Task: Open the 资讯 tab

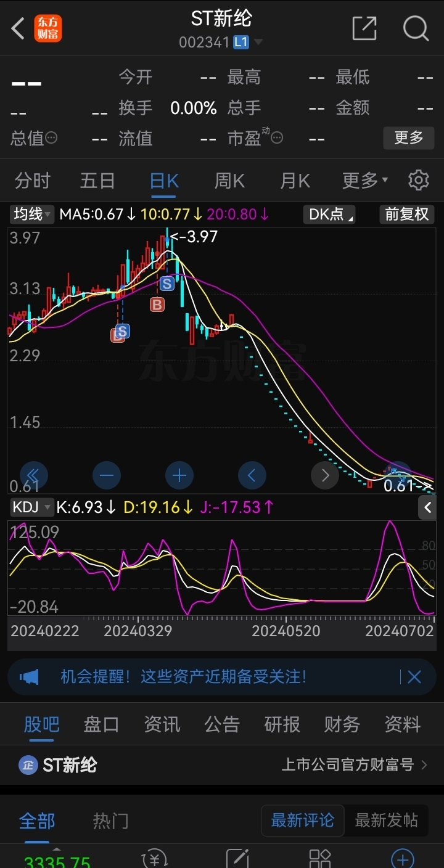Action: (x=162, y=724)
